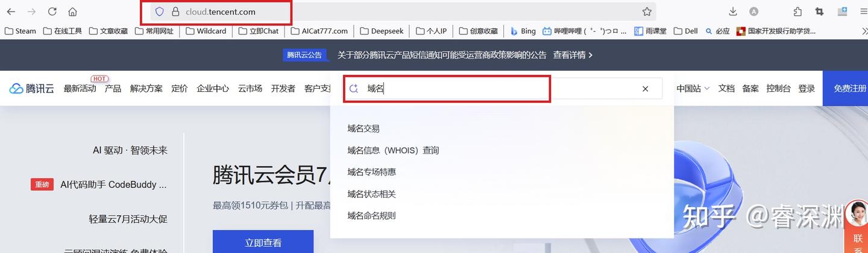Viewport: 868px width, 253px height.
Task: Expand the 中国站 region dropdown
Action: point(693,89)
